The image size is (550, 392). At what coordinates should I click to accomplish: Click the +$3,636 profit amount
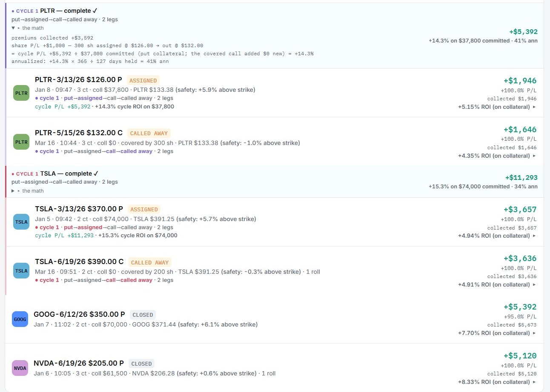(x=520, y=258)
